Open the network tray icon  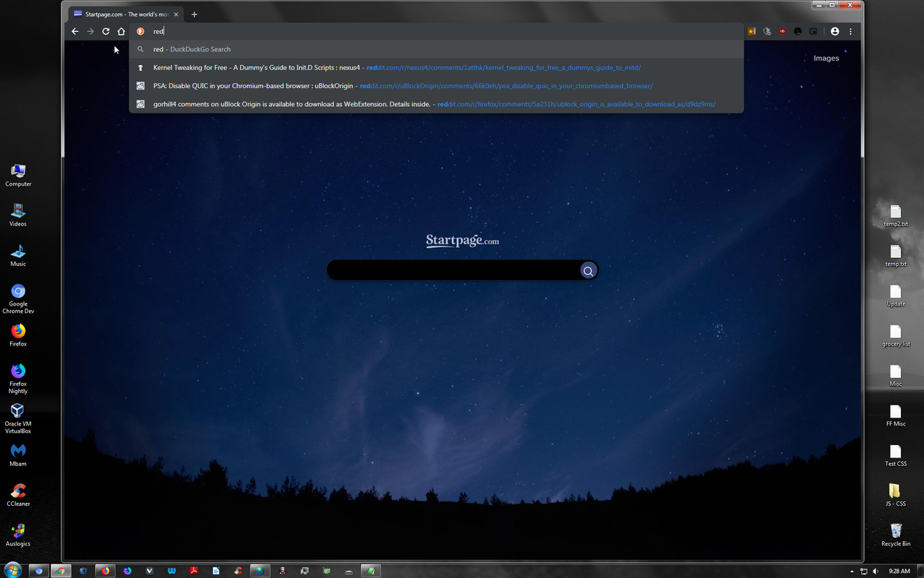[864, 571]
